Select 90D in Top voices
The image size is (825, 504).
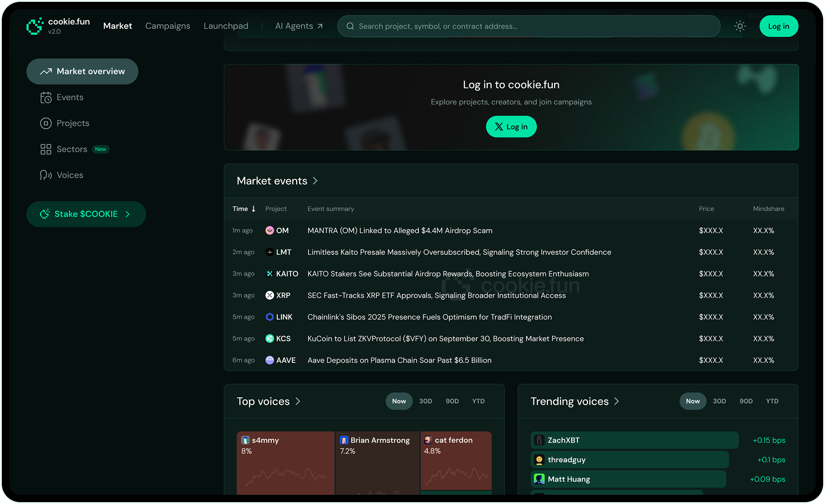452,401
